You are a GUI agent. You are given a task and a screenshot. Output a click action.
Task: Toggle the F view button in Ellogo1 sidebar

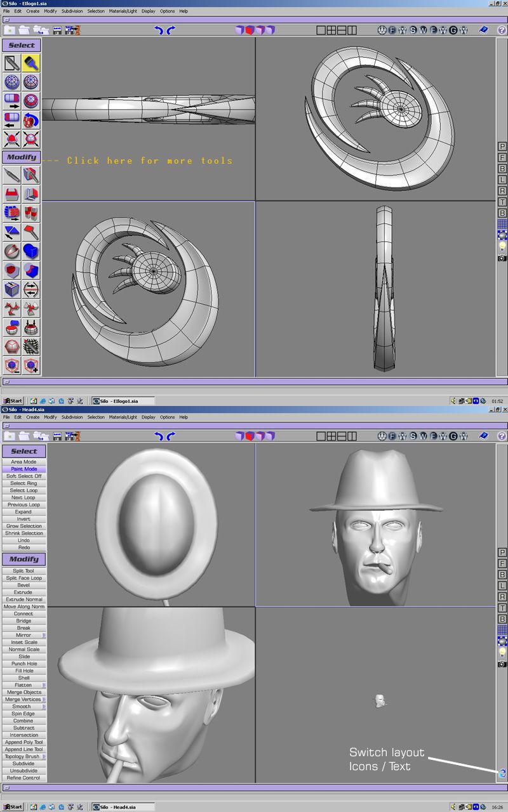502,157
